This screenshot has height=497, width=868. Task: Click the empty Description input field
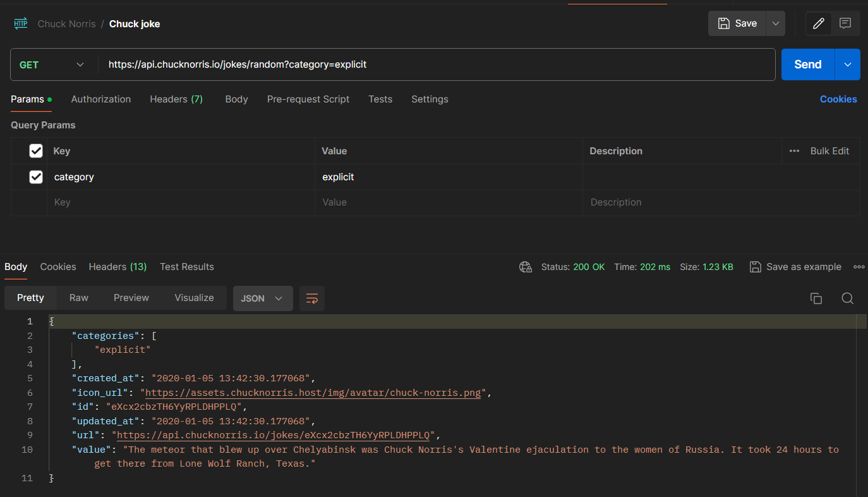point(721,202)
